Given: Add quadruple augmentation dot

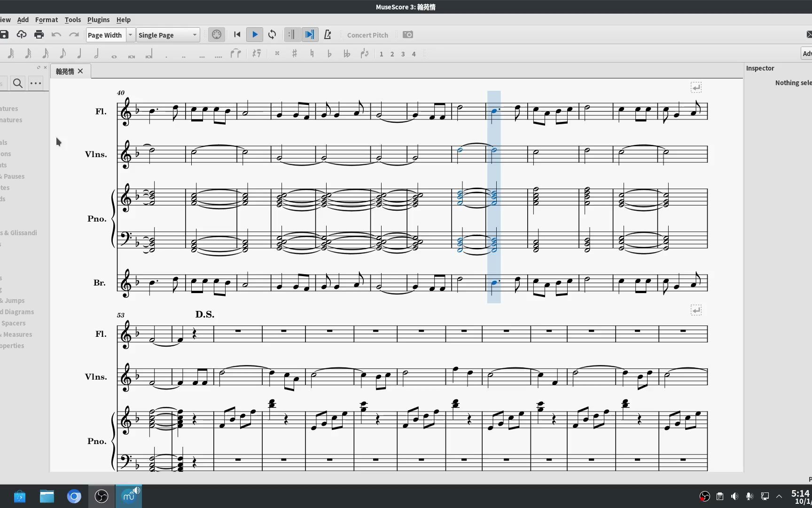Looking at the screenshot, I should 219,56.
